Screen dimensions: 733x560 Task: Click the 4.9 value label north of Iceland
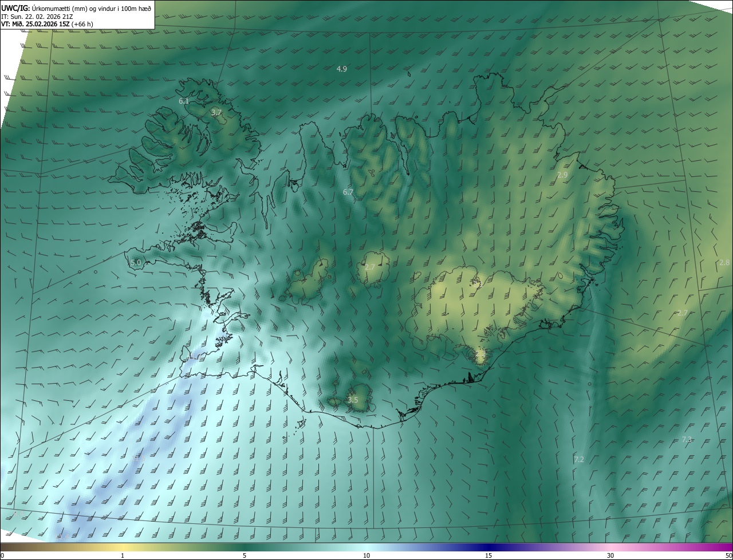[342, 69]
